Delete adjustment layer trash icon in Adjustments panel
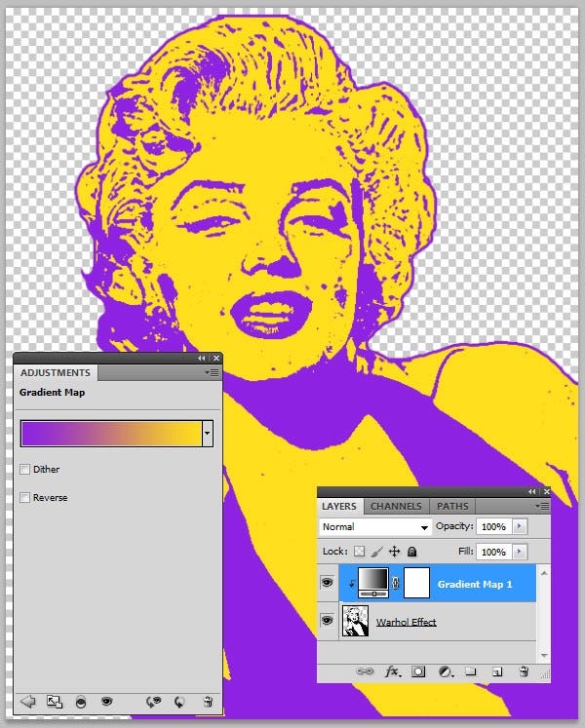Image resolution: width=585 pixels, height=728 pixels. tap(209, 702)
